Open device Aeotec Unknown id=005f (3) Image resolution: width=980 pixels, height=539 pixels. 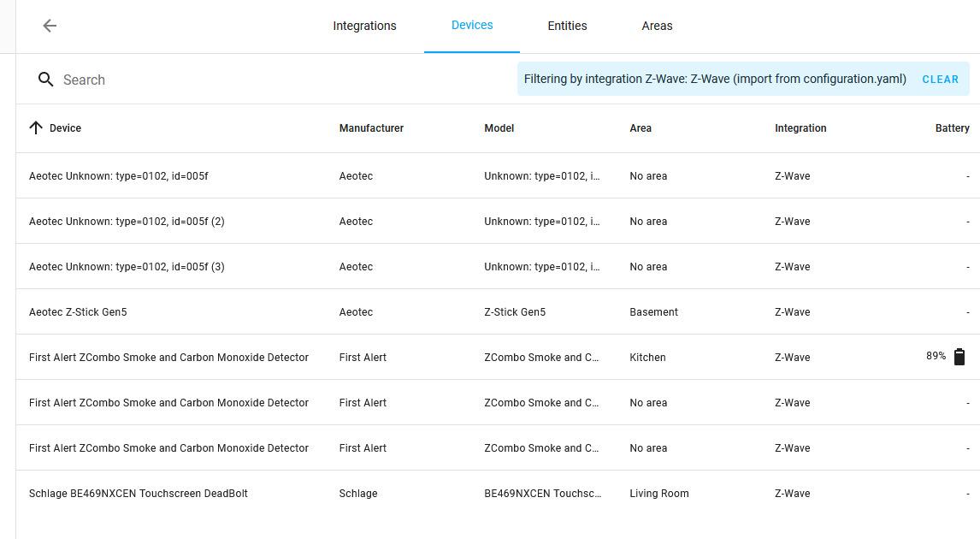coord(499,266)
